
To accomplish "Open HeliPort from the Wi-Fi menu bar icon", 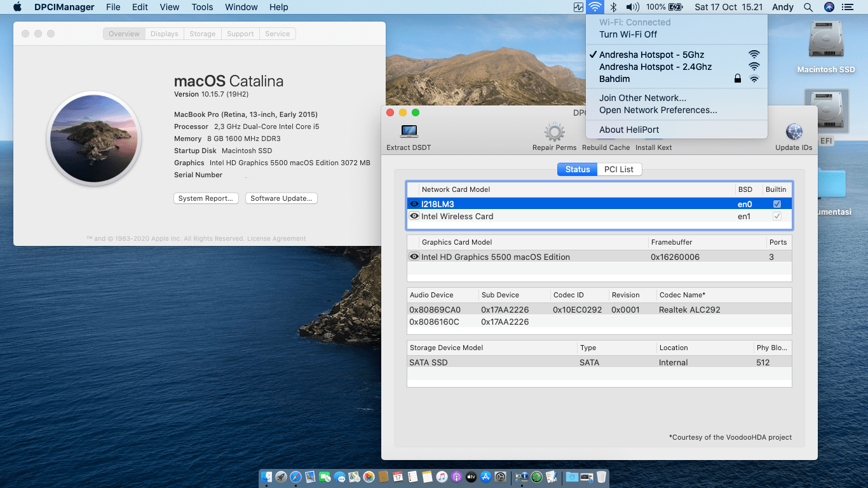I will click(x=594, y=7).
